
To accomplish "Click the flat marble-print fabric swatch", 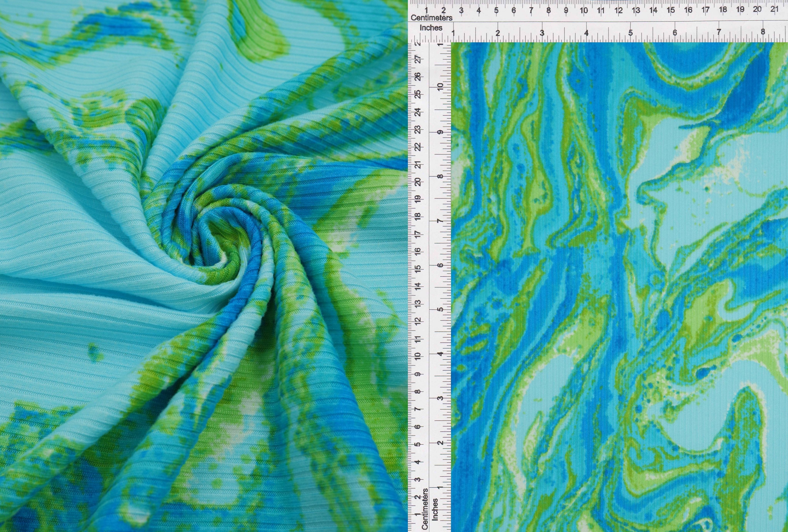I will point(619,287).
